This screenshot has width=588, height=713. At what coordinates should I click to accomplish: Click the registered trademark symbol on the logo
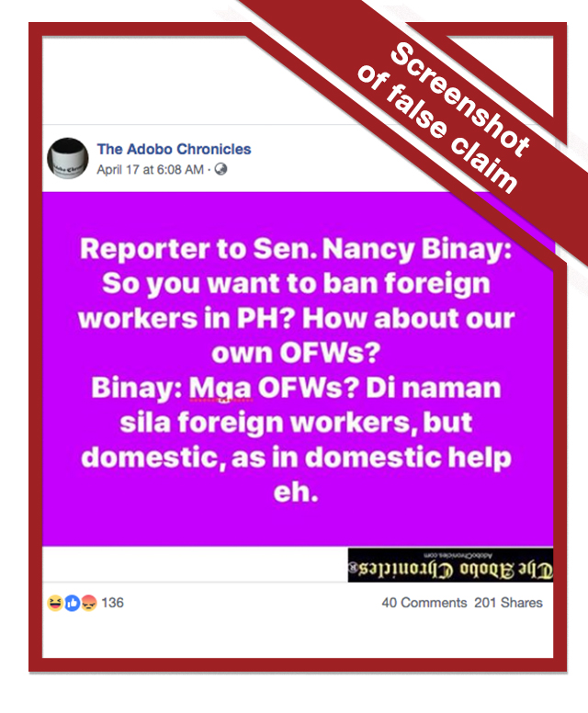point(352,568)
